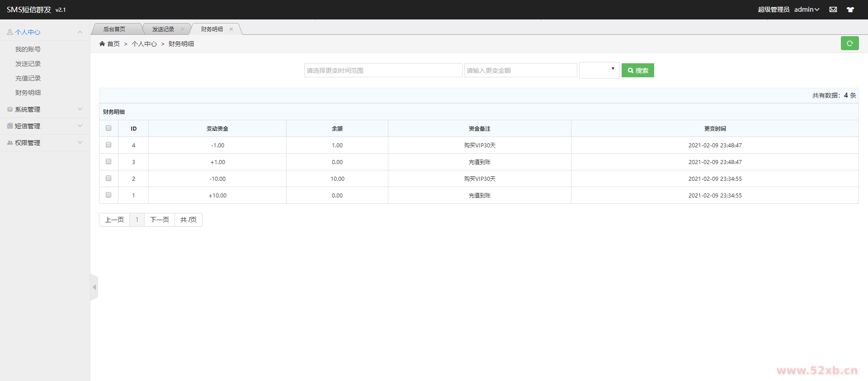
Task: Collapse sidebar using left arrow handle
Action: click(94, 287)
